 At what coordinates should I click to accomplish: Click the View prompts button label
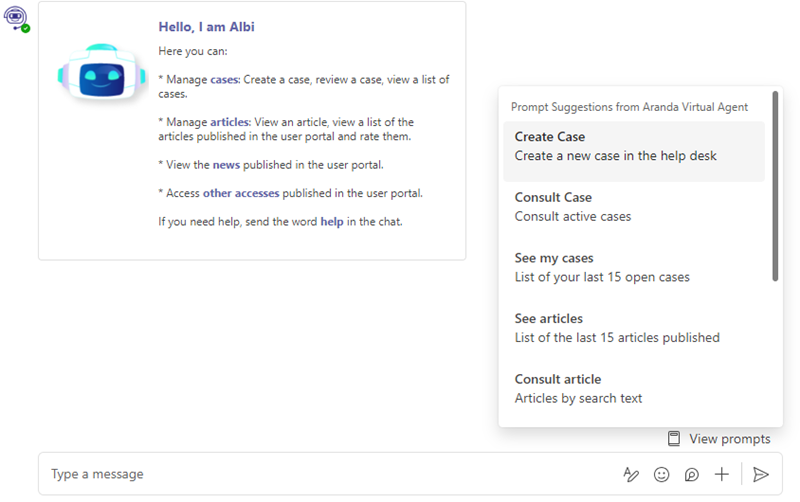[730, 439]
